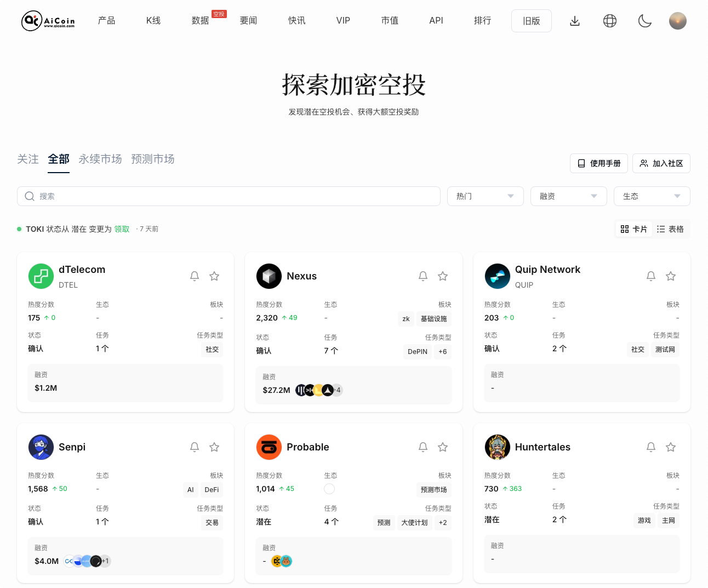
Task: Open the VIP menu item
Action: 343,20
